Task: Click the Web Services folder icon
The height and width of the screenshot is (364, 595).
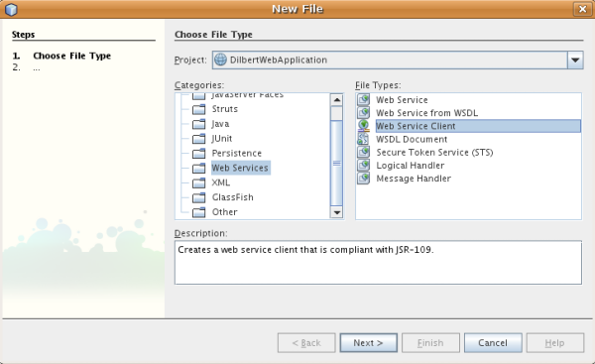Action: [199, 169]
